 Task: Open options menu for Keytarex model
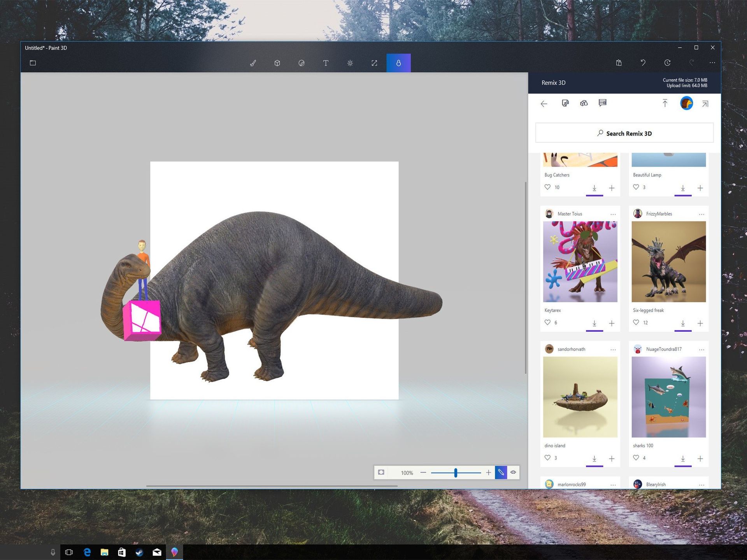[x=613, y=214]
